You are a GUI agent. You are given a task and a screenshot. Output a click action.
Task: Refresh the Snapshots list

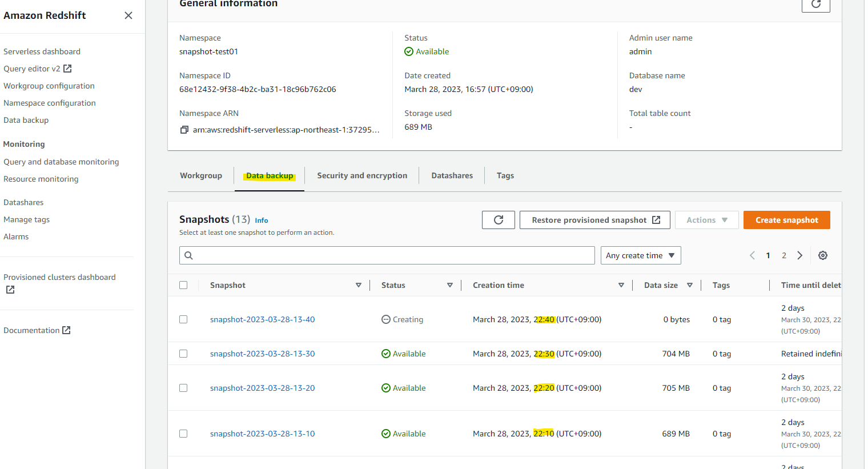(x=499, y=220)
